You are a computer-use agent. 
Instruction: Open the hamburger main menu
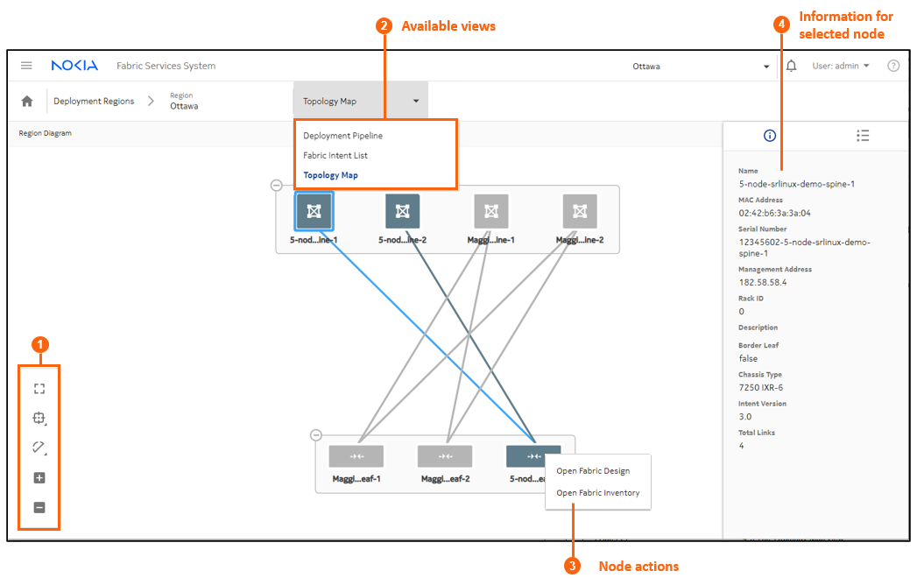(26, 66)
